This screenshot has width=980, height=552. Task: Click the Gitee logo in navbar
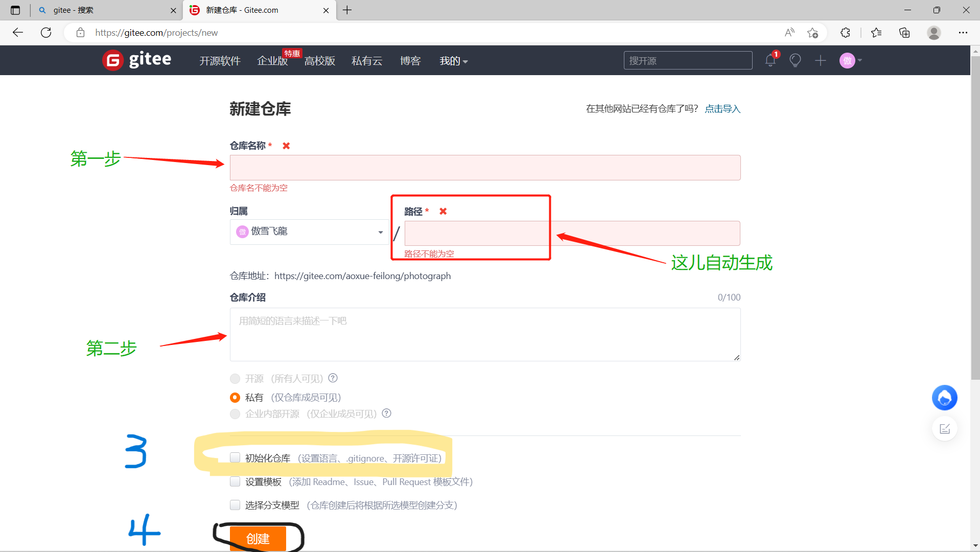coord(137,60)
